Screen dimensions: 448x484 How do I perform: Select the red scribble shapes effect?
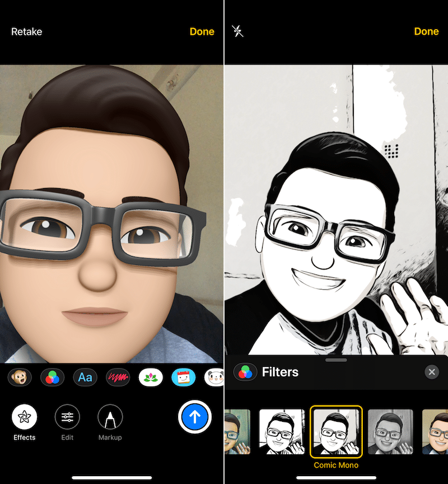pos(118,378)
